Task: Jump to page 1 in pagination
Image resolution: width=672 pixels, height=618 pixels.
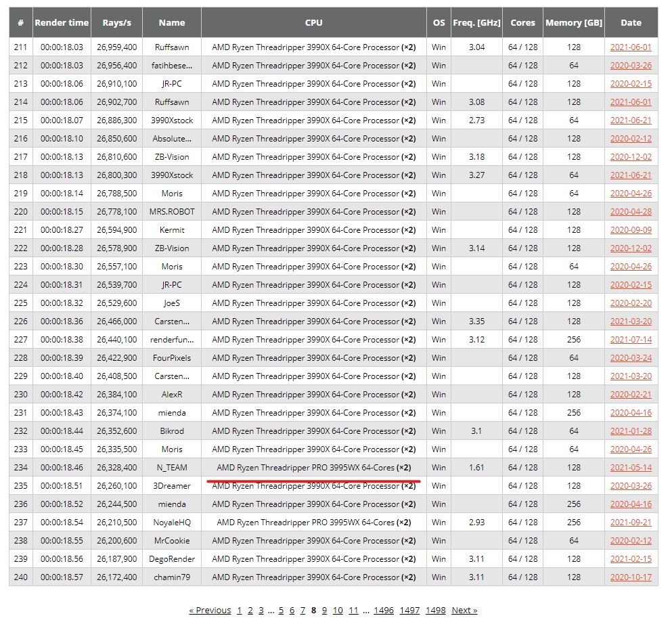Action: tap(240, 611)
